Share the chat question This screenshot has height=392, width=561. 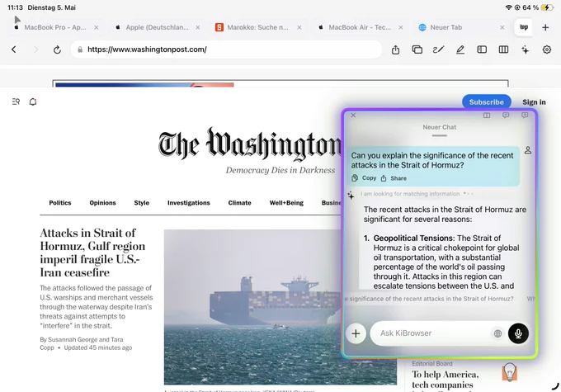(394, 178)
